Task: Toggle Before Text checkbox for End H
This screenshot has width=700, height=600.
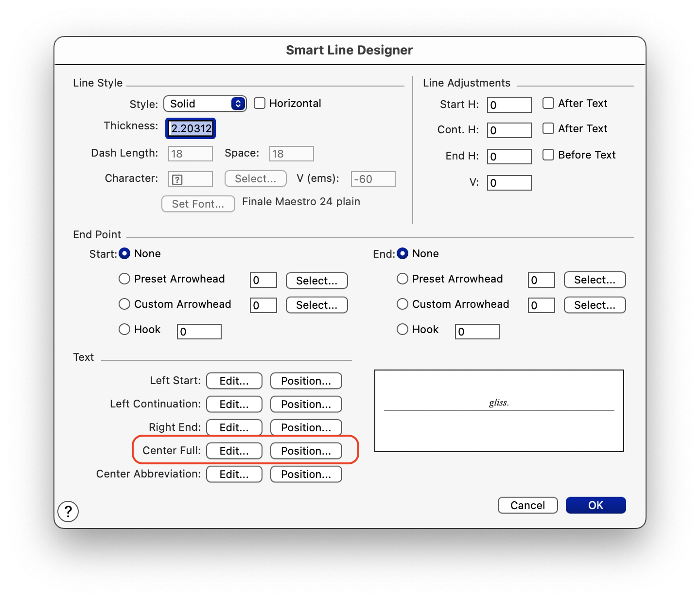Action: tap(548, 155)
